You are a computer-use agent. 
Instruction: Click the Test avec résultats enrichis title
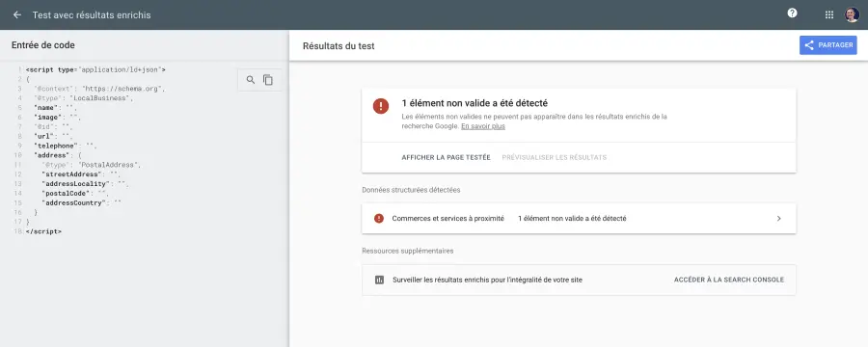point(92,15)
